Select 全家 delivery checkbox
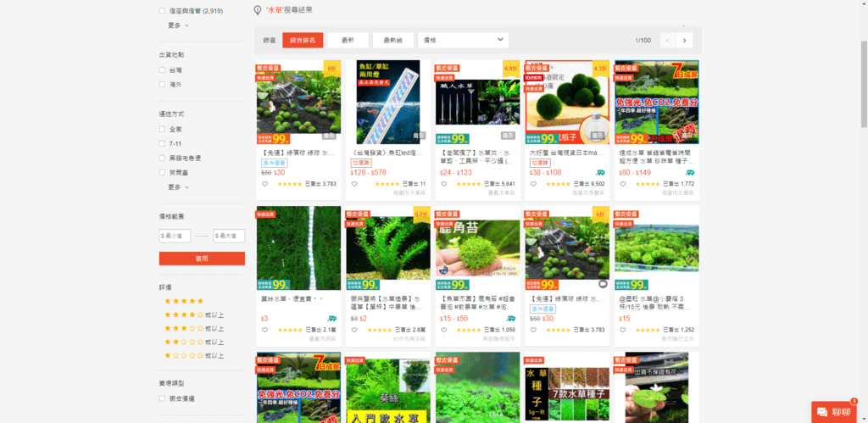This screenshot has width=868, height=423. (162, 129)
